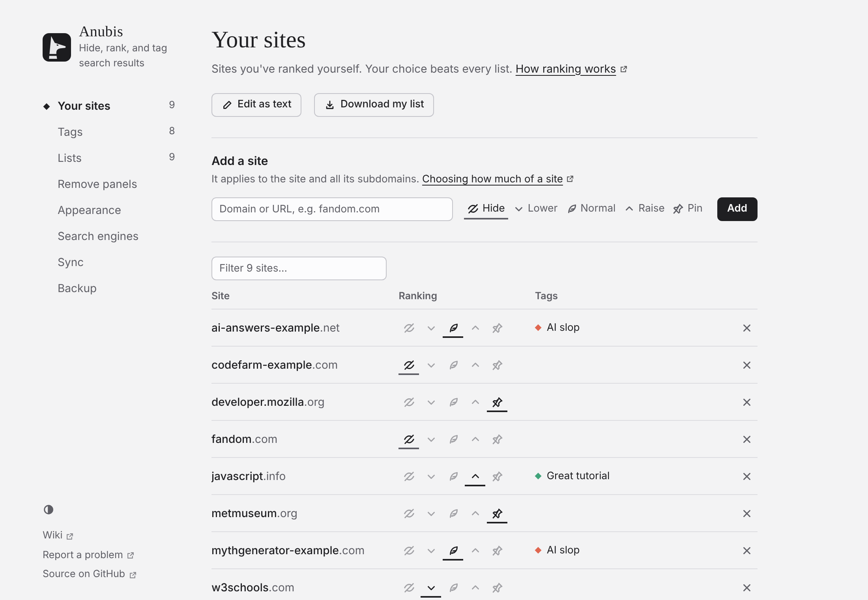Click the Anubis jackal logo

point(57,47)
